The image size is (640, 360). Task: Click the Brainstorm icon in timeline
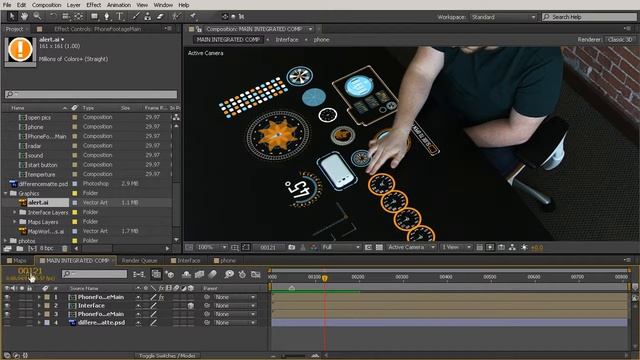tap(229, 274)
